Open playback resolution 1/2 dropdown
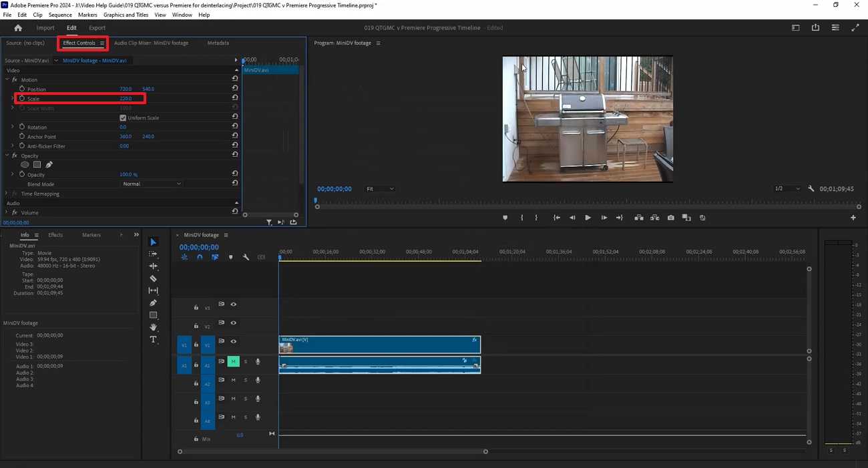 787,189
